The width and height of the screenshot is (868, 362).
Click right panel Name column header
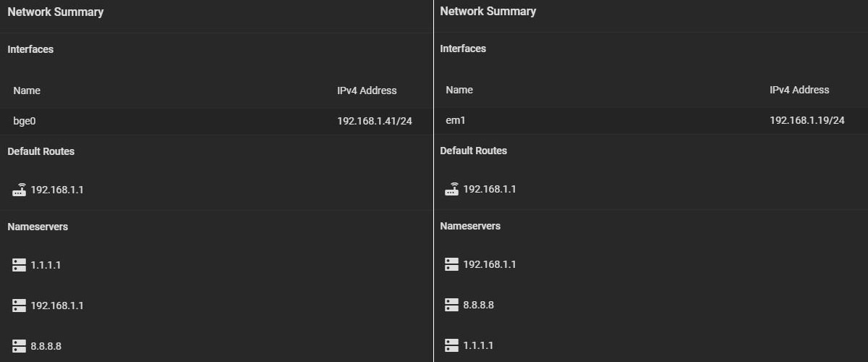click(x=459, y=90)
